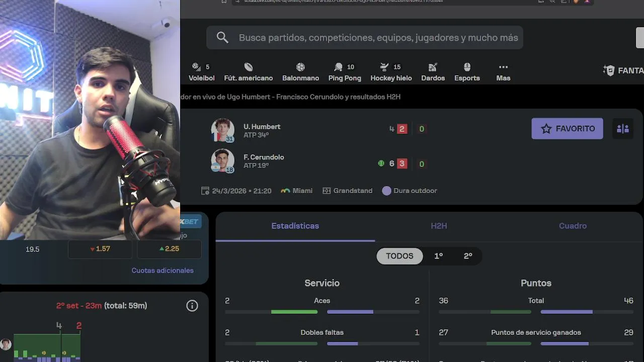Open U. Humbert player name link

click(x=262, y=127)
